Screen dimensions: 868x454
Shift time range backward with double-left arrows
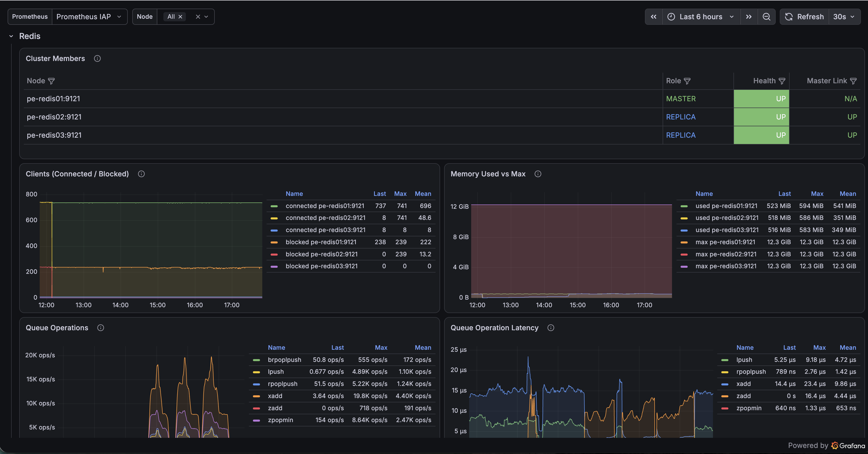pos(653,17)
